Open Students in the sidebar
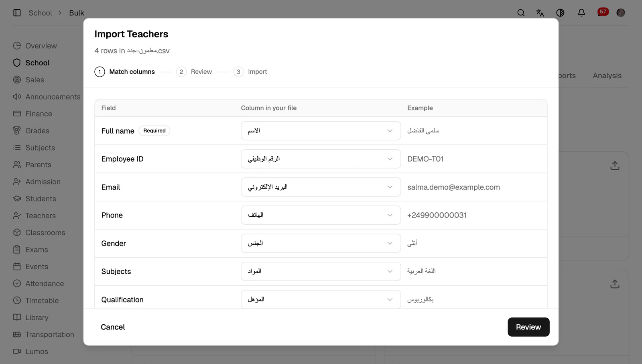 click(41, 199)
